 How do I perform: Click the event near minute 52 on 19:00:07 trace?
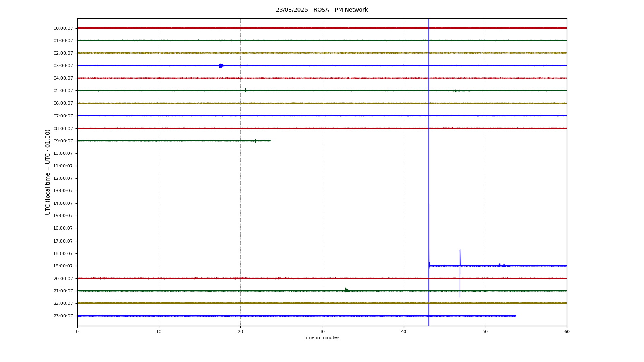pyautogui.click(x=502, y=265)
